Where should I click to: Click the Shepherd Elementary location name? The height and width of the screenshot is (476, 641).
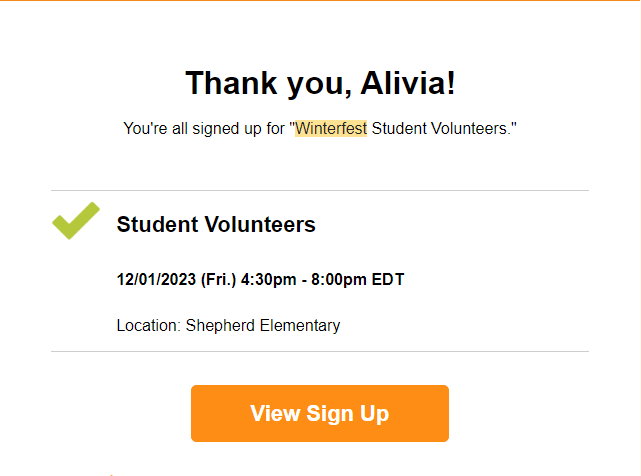click(263, 326)
